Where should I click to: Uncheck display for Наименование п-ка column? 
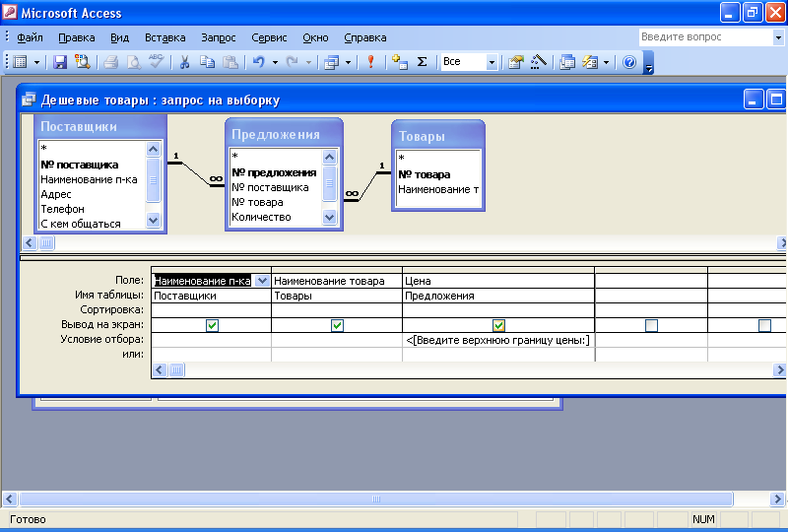212,325
